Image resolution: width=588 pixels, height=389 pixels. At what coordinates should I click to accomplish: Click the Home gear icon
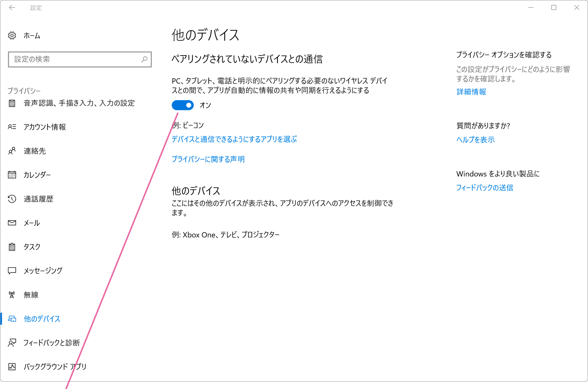click(12, 35)
